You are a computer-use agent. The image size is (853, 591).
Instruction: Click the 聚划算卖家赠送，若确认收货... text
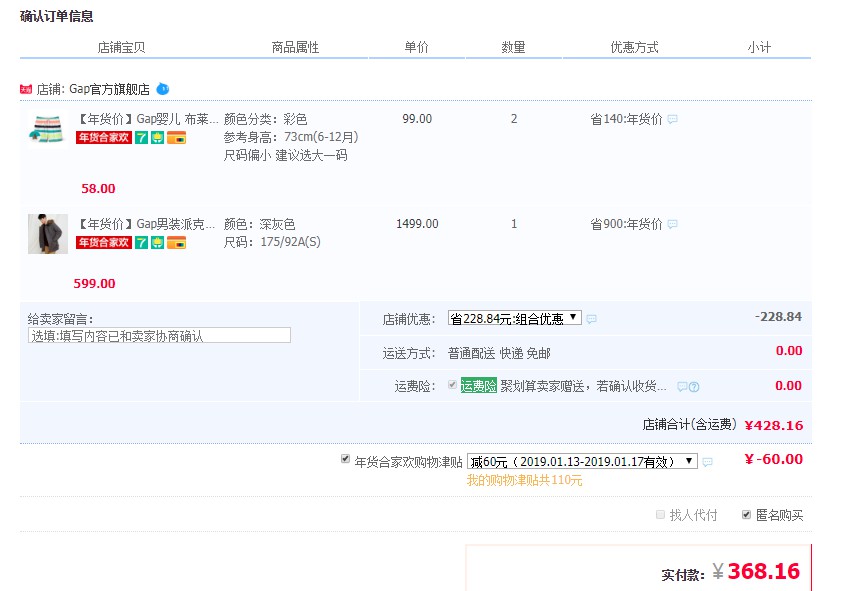pyautogui.click(x=583, y=386)
